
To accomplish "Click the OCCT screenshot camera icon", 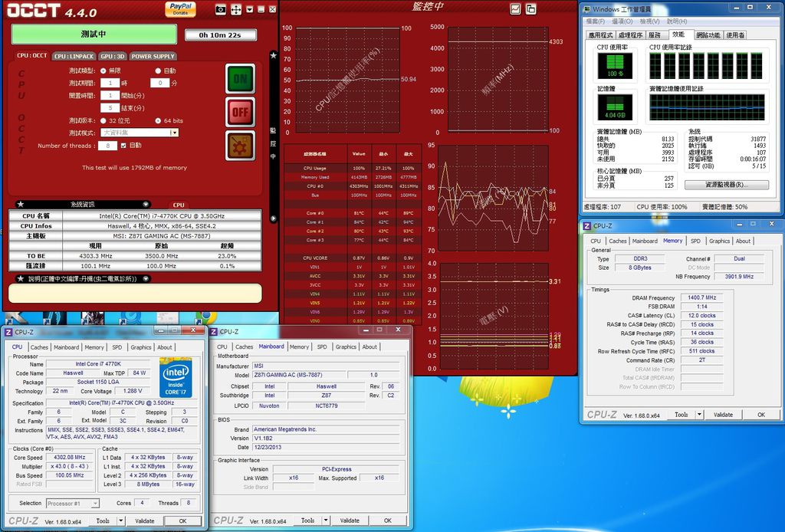I will [220, 9].
